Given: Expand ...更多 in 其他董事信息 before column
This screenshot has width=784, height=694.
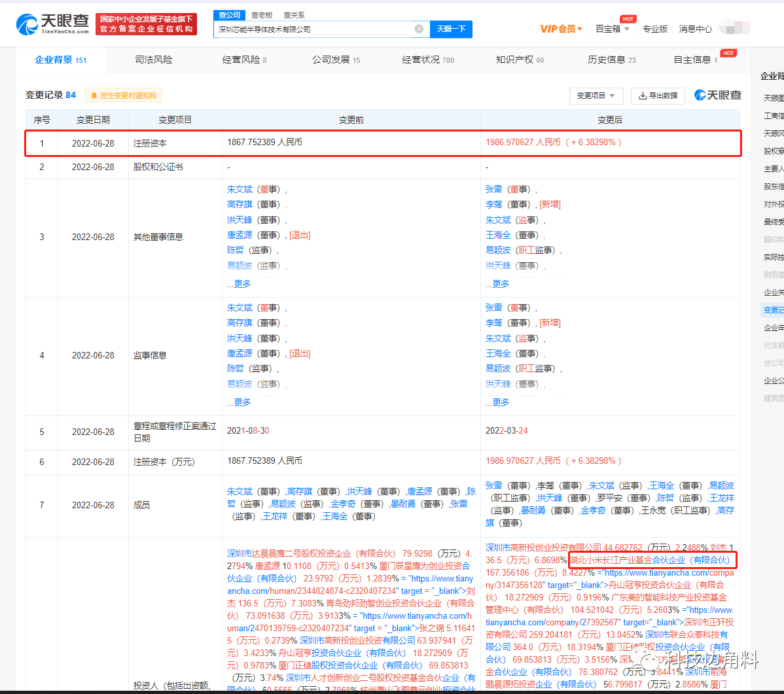Looking at the screenshot, I should (239, 284).
